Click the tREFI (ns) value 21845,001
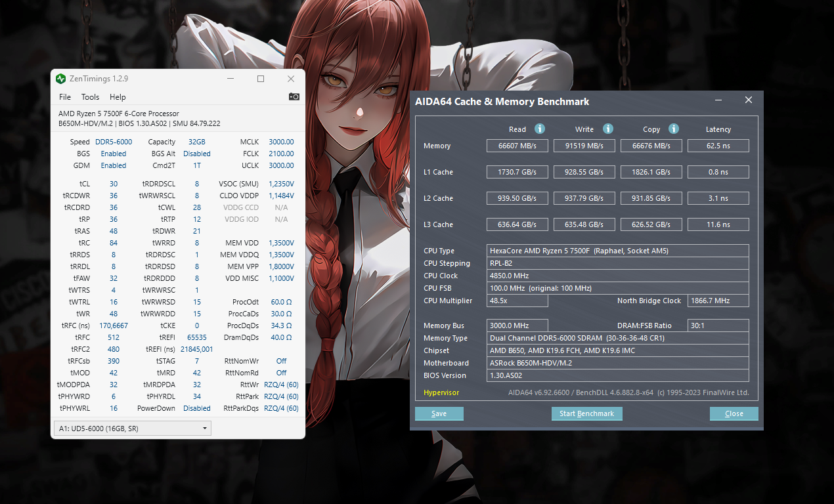This screenshot has width=834, height=504. pyautogui.click(x=197, y=349)
